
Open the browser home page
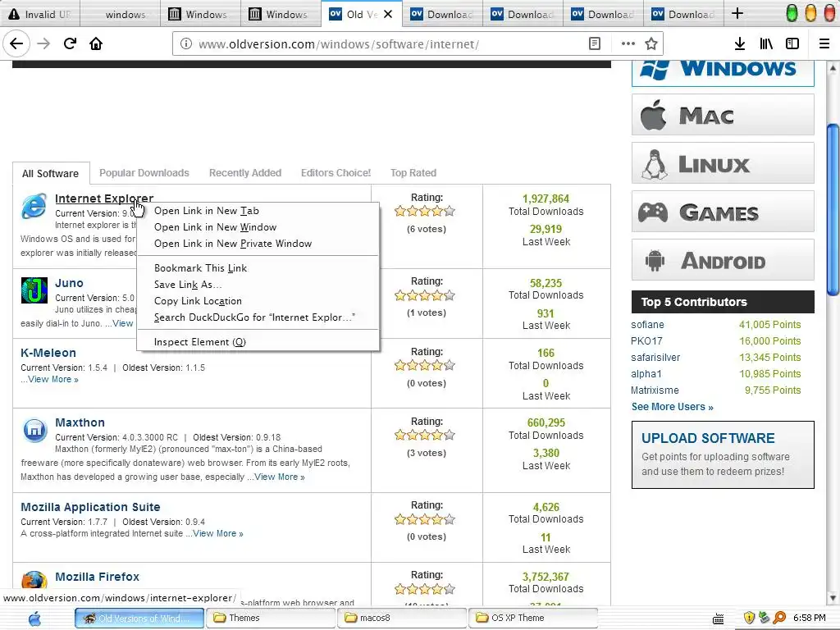[x=96, y=43]
